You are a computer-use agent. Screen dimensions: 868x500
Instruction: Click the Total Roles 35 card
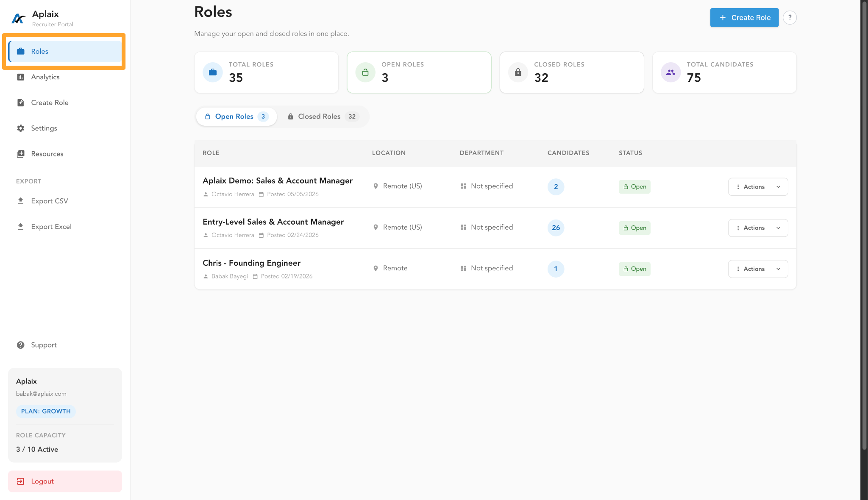(x=266, y=72)
